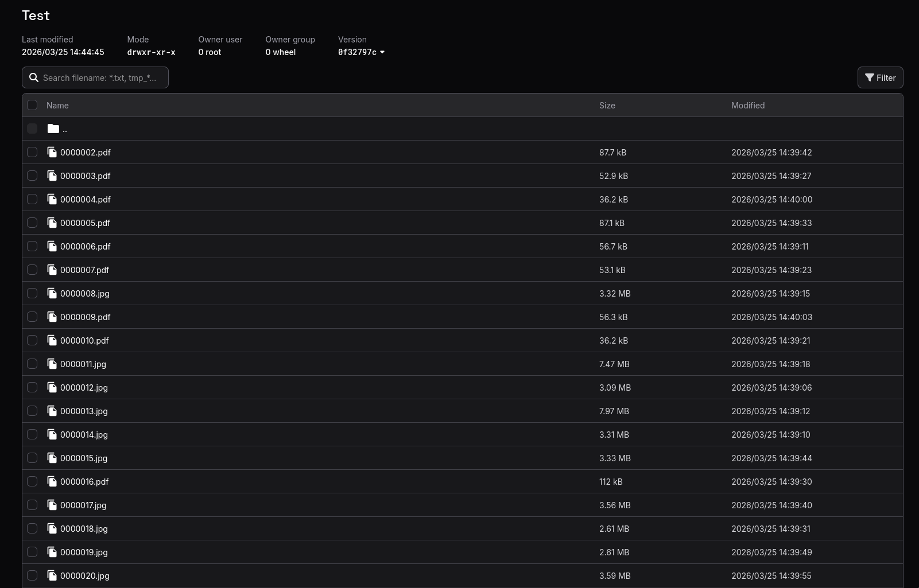Check the box for 0000004.pdf
The height and width of the screenshot is (588, 919).
[x=32, y=199]
